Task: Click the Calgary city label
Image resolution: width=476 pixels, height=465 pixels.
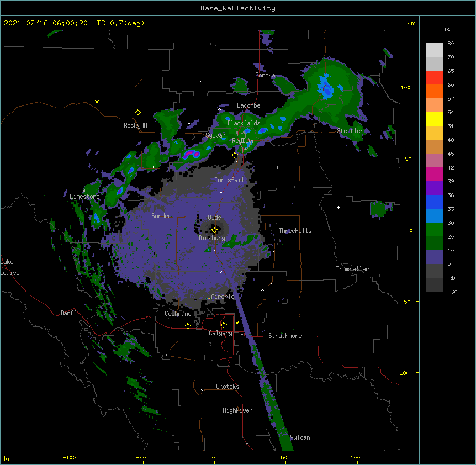Action: tap(220, 333)
